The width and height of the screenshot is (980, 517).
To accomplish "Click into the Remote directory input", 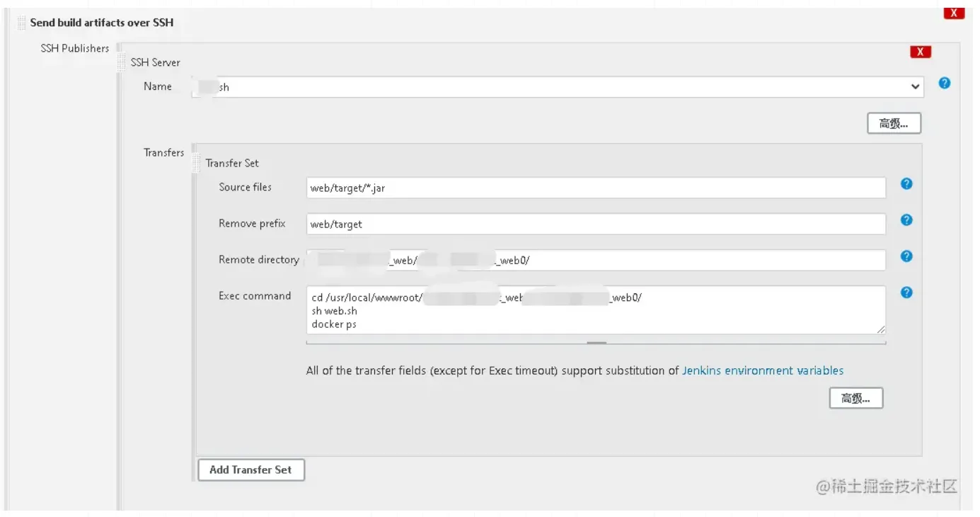I will click(x=596, y=260).
